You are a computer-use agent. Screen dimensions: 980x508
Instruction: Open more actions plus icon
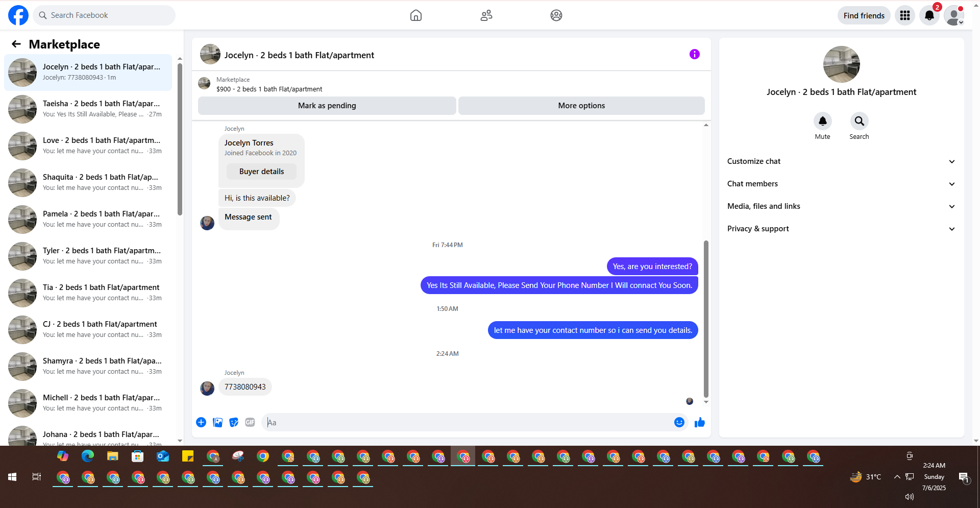[201, 422]
